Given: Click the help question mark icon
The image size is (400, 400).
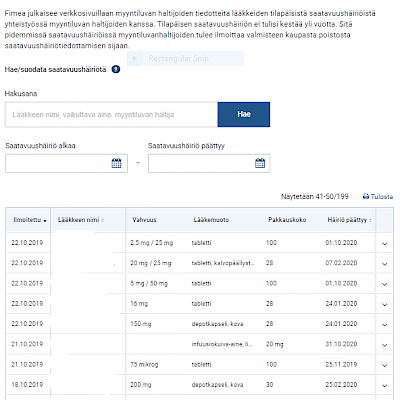Looking at the screenshot, I should 116,70.
